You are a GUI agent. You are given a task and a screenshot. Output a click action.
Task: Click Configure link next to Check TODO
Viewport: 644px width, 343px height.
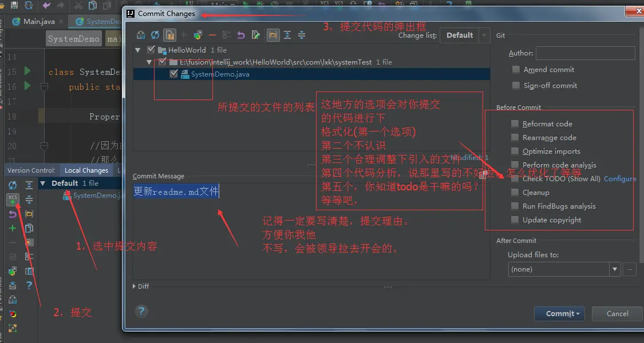[620, 178]
